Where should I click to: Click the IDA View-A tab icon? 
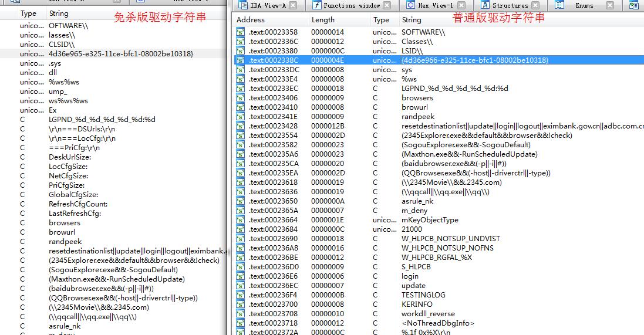243,5
